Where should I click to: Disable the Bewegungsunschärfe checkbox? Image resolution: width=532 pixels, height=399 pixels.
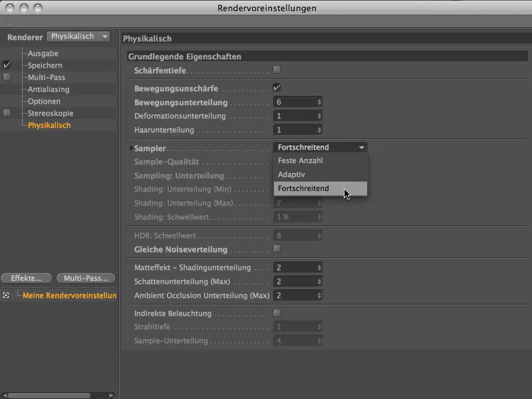(277, 88)
